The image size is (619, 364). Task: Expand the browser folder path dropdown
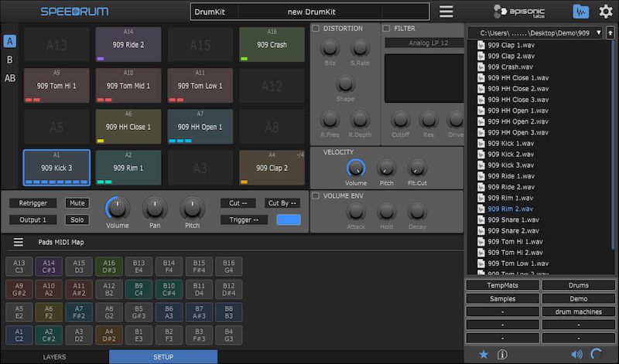[599, 33]
